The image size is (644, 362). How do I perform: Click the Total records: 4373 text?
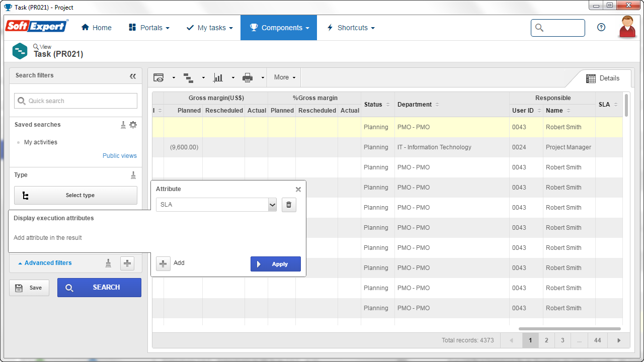[468, 340]
